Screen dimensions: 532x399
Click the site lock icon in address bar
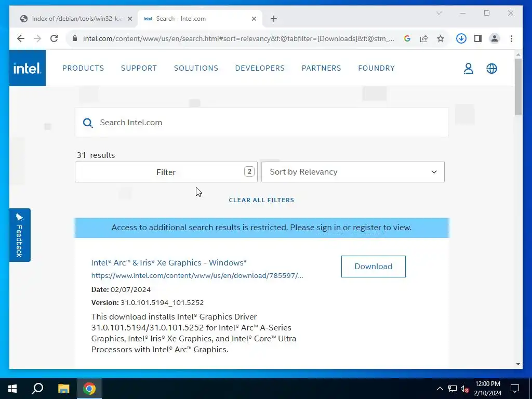[x=75, y=38]
